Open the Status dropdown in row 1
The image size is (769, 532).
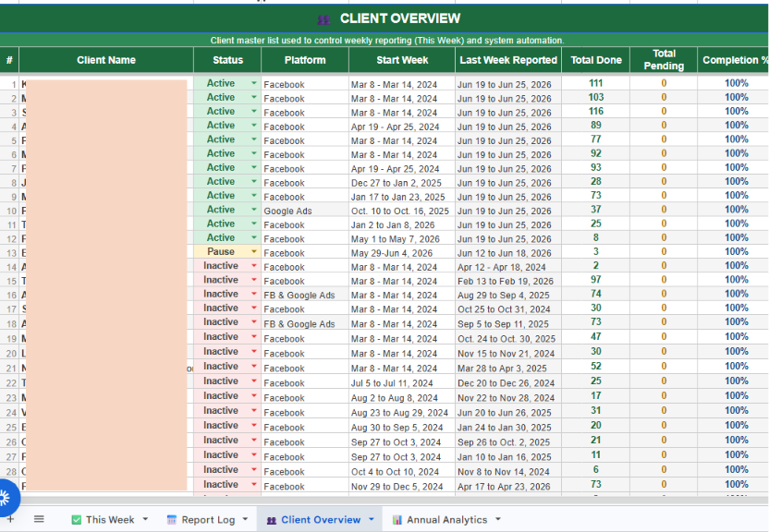(x=253, y=83)
